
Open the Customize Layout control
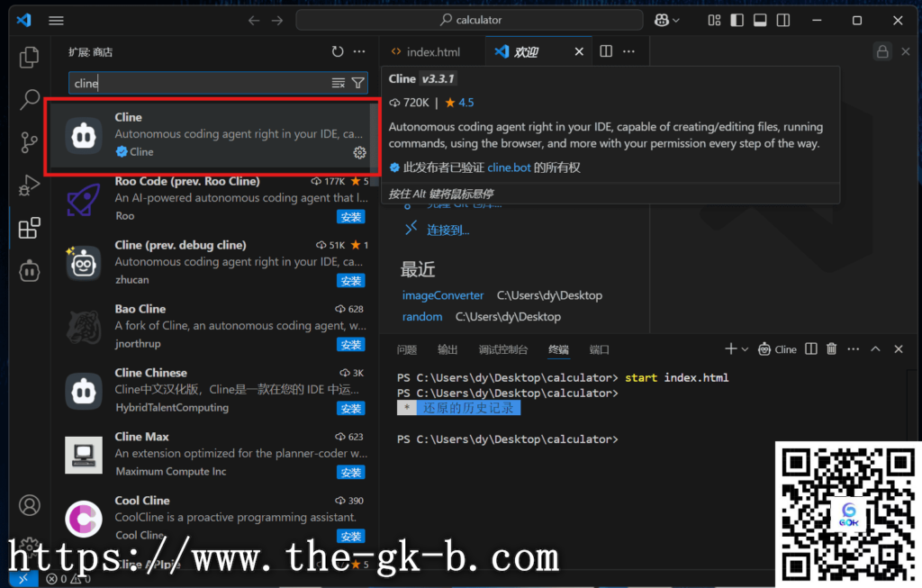click(714, 21)
